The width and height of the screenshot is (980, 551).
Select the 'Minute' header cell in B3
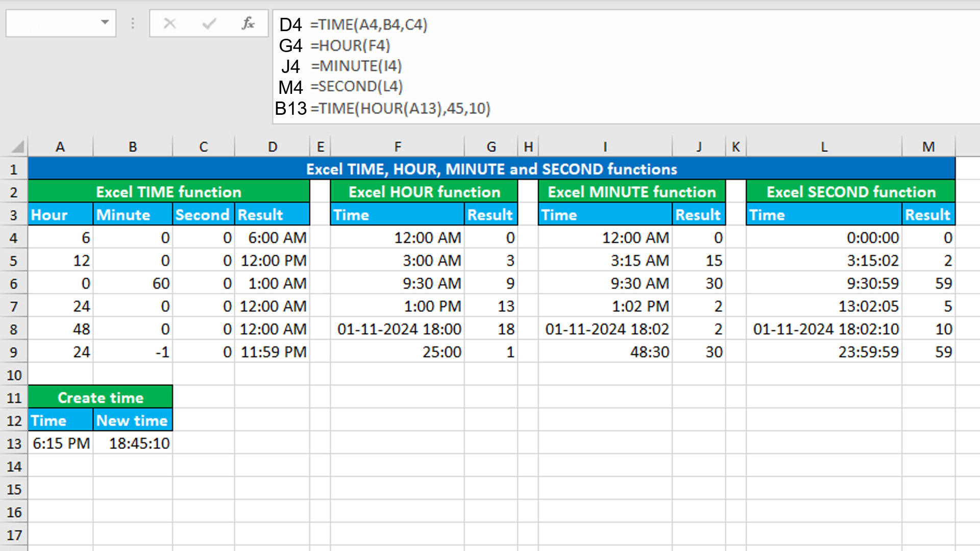click(x=133, y=215)
